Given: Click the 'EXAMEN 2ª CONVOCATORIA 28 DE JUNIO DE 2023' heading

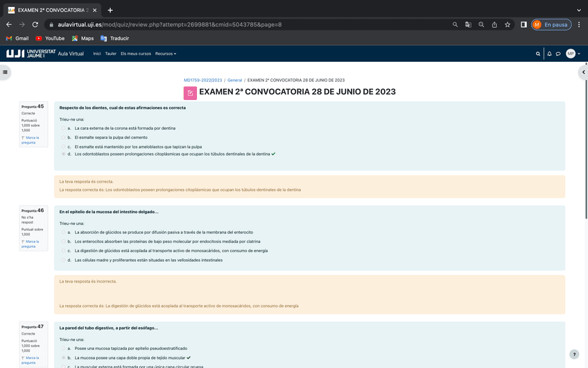Looking at the screenshot, I should (x=297, y=92).
